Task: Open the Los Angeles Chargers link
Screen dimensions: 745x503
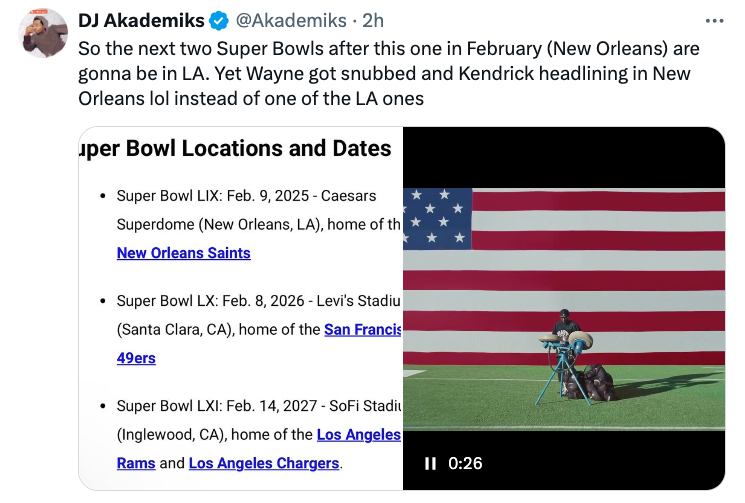Action: pos(264,463)
